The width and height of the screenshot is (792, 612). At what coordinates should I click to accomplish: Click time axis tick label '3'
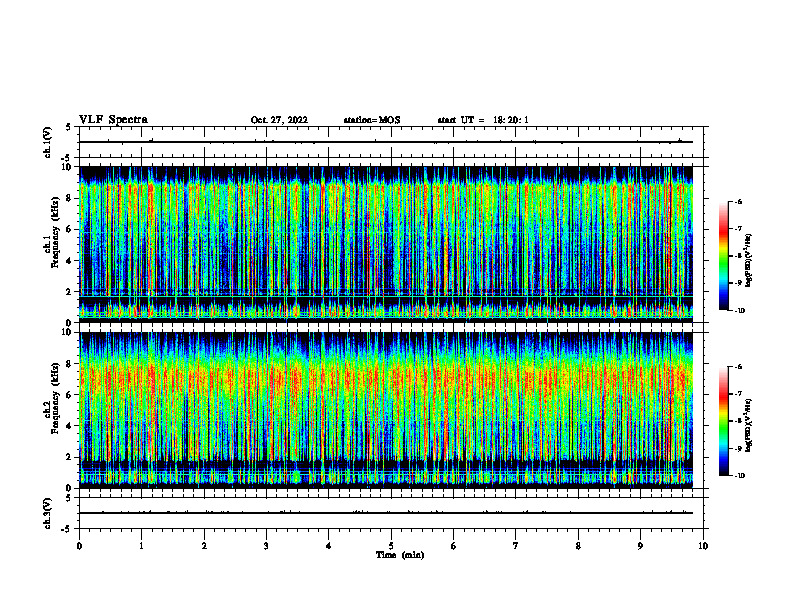(x=266, y=546)
